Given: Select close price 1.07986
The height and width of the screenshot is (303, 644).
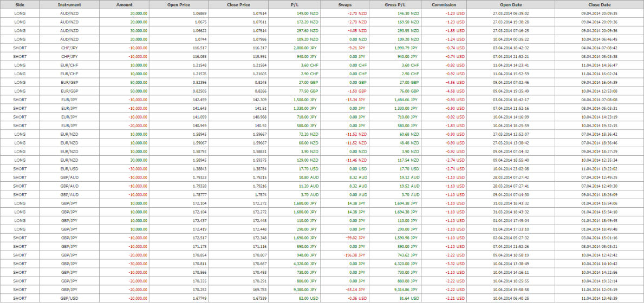Looking at the screenshot, I should [x=259, y=39].
